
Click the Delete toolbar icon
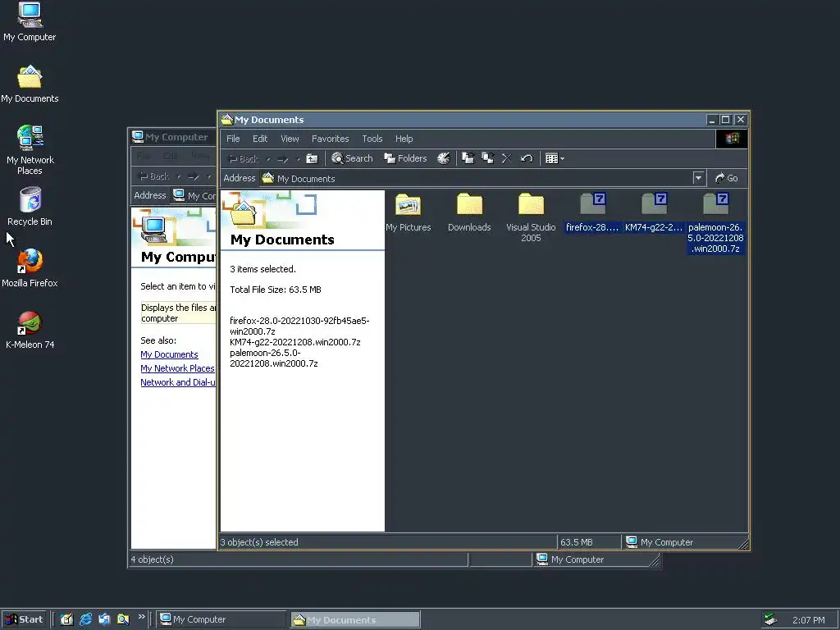pos(507,158)
